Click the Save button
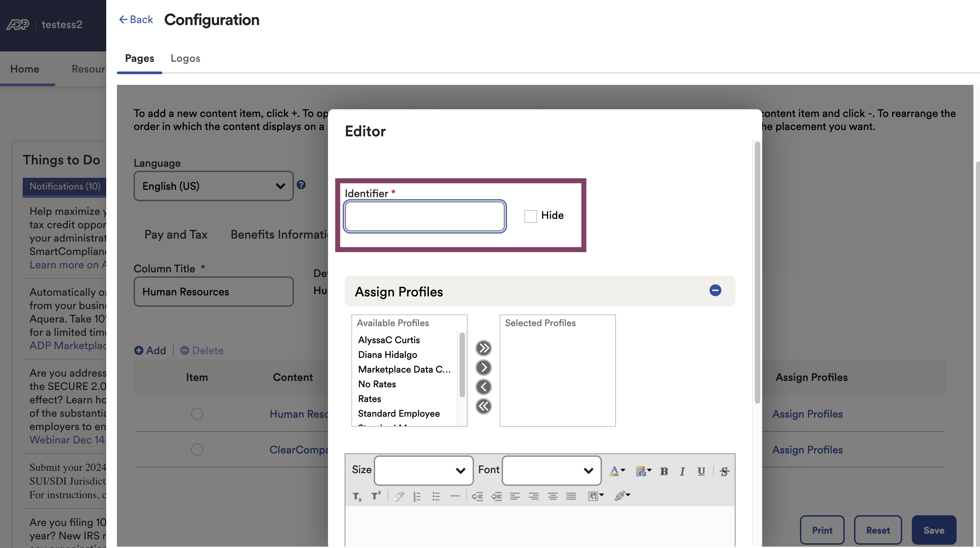The width and height of the screenshot is (980, 548). [934, 530]
